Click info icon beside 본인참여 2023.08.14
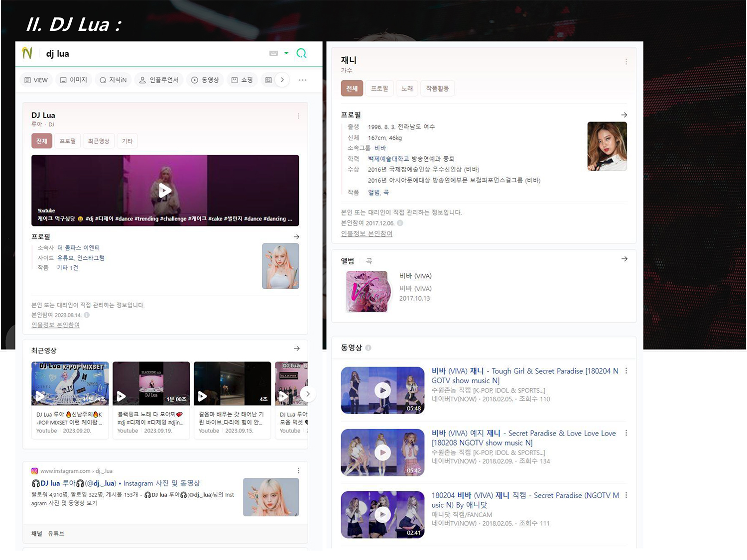The width and height of the screenshot is (747, 560). tap(87, 315)
